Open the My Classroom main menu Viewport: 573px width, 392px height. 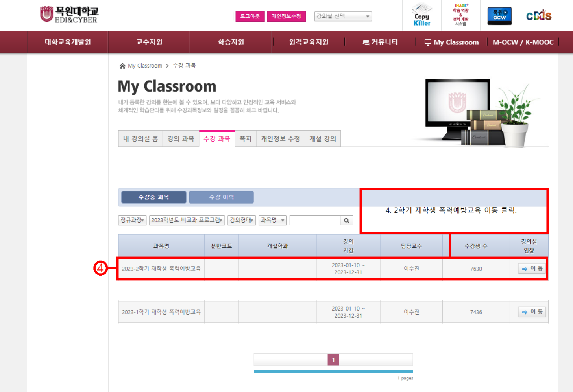coord(452,42)
